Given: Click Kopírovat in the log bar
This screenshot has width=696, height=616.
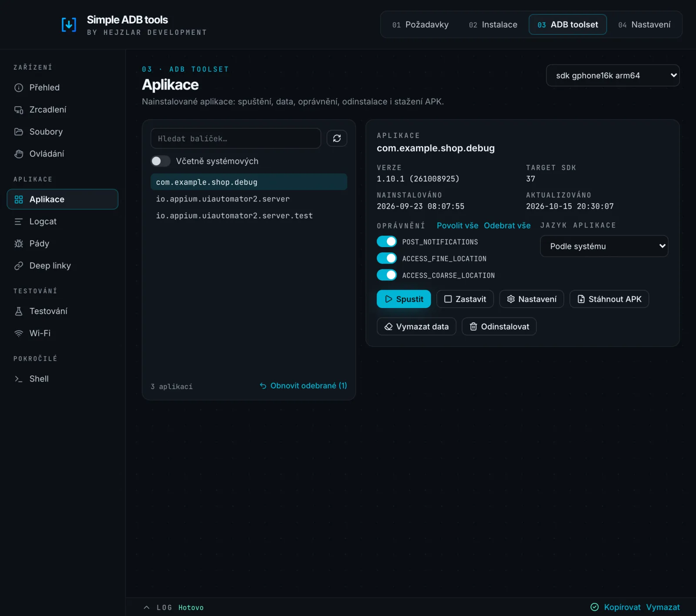Looking at the screenshot, I should pos(622,607).
